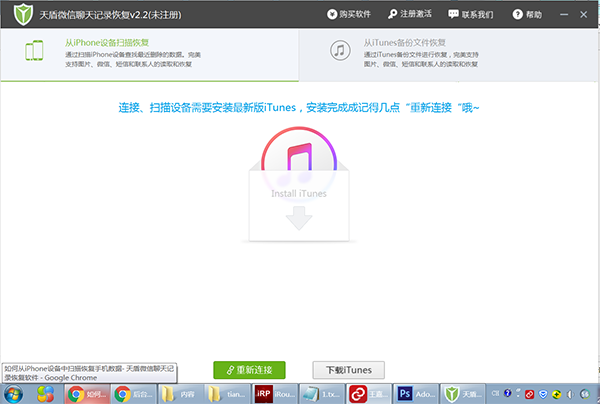
Task: Click the iPhone devices icon
Action: (x=34, y=50)
